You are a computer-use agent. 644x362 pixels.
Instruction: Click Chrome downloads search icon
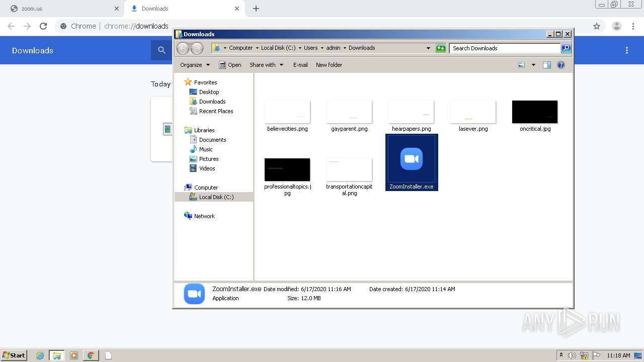point(162,50)
